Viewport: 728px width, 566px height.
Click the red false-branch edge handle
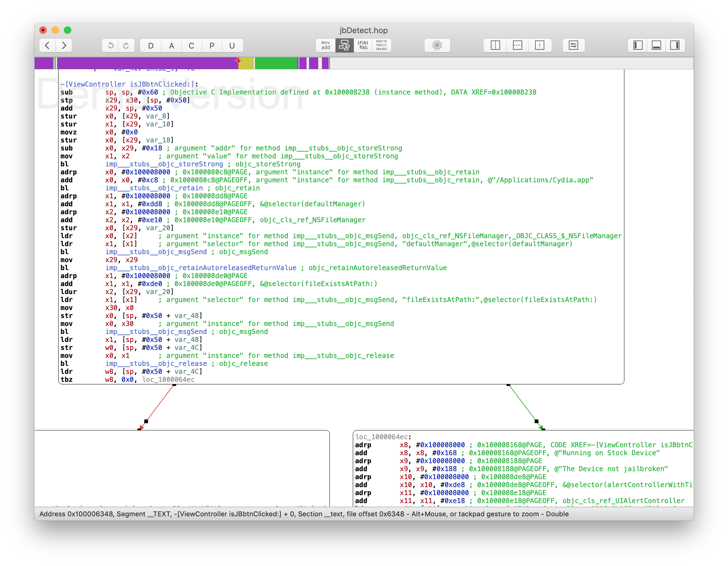coord(146,421)
